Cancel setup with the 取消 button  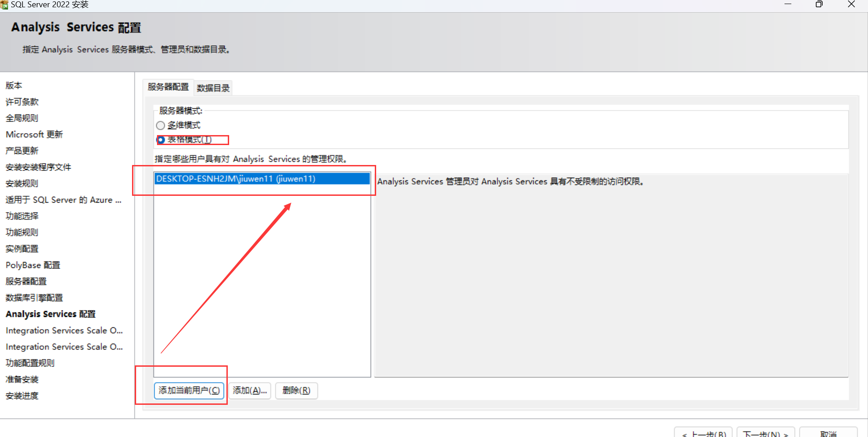829,432
